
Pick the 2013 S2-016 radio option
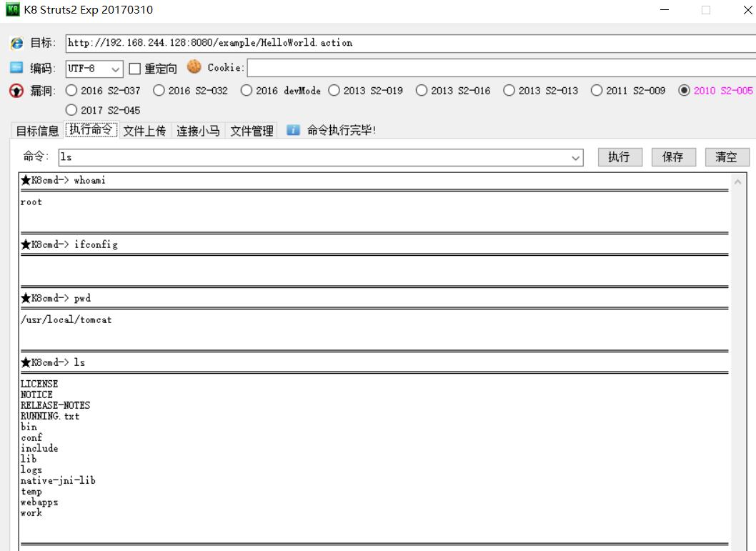tap(422, 91)
